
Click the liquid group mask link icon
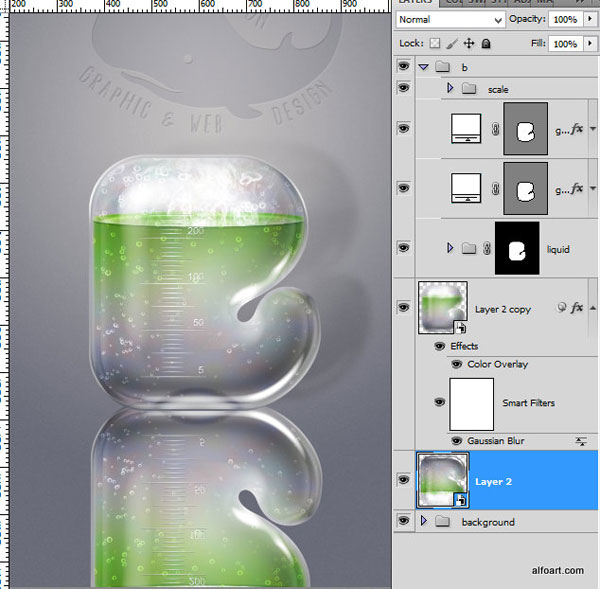487,249
